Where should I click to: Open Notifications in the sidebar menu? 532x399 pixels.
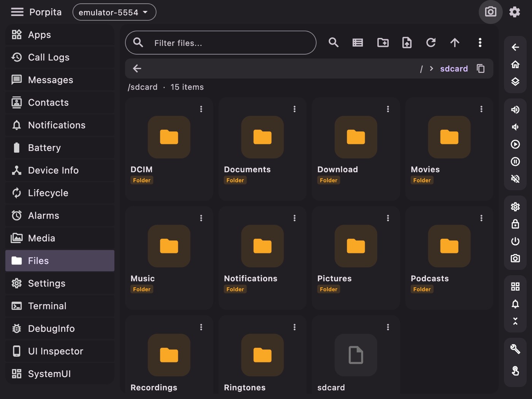pos(60,125)
